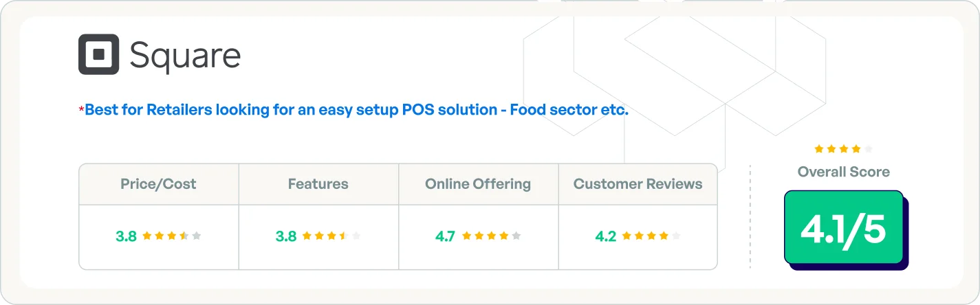Click the Customer Reviews star rating icons
Screen dimensions: 980x305
651,236
